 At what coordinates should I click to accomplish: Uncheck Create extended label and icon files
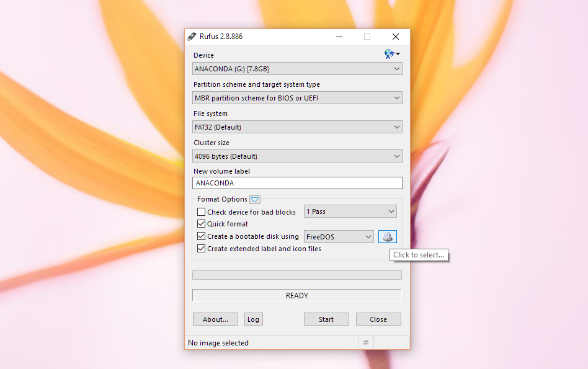tap(201, 248)
